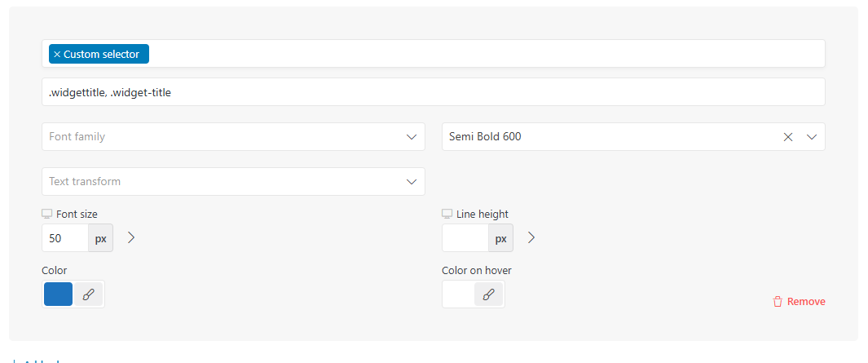Remove the Custom selector tag
This screenshot has height=363, width=868.
click(x=57, y=55)
